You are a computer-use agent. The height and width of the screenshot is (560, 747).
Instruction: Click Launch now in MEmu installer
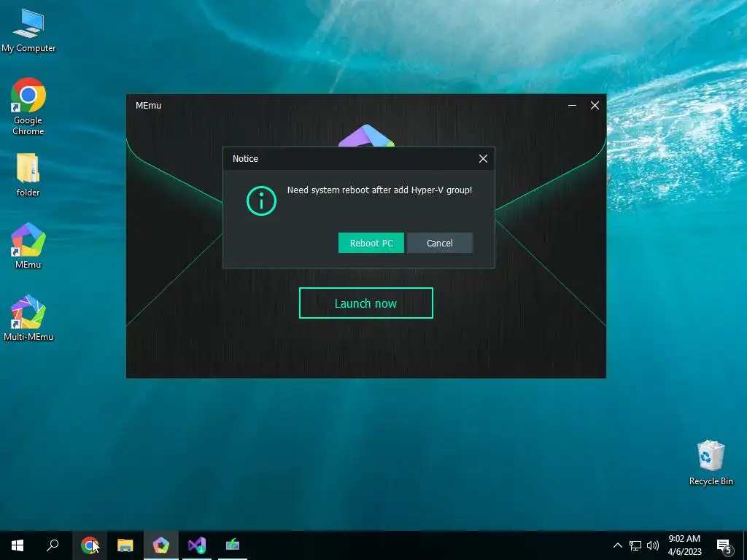tap(366, 303)
